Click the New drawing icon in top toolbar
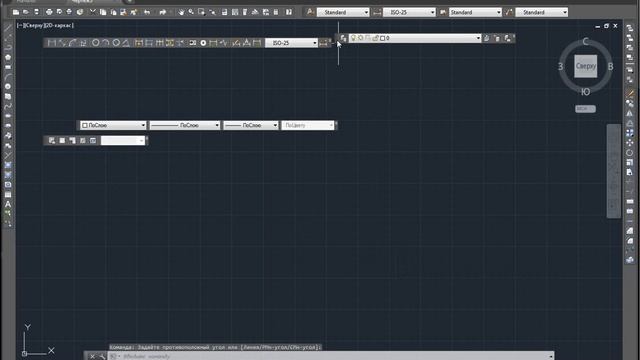Screen dimensions: 640x360 pos(16,12)
